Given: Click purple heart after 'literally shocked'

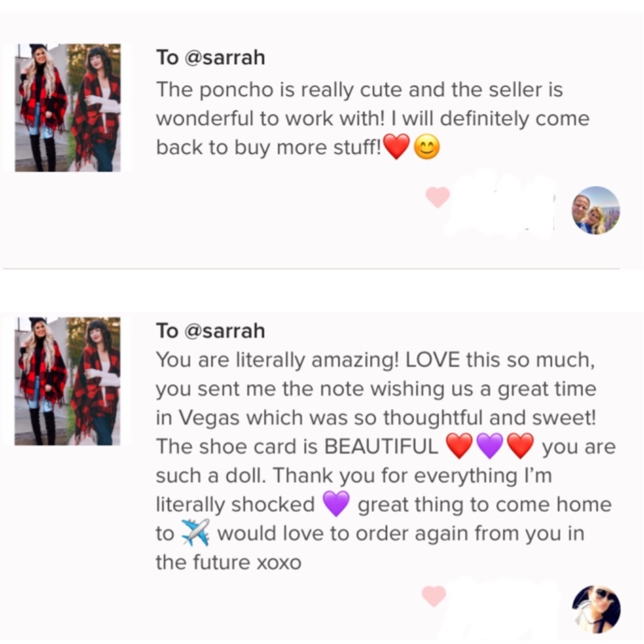Looking at the screenshot, I should pyautogui.click(x=336, y=504).
